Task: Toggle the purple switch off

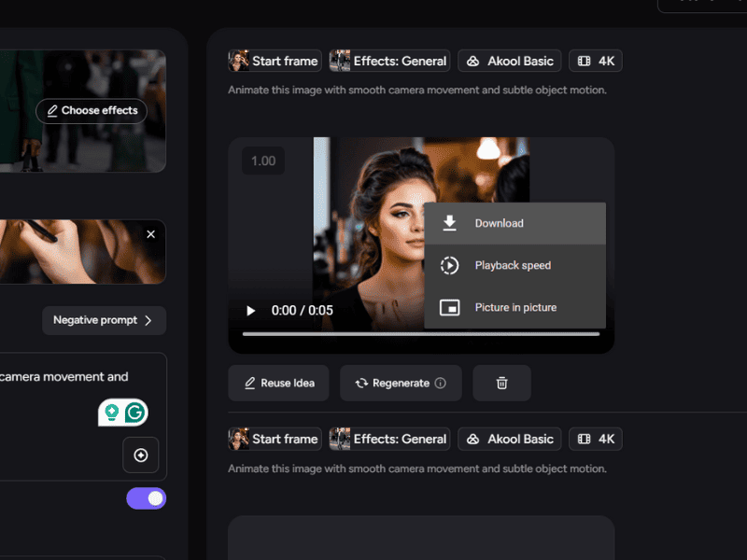Action: (147, 498)
